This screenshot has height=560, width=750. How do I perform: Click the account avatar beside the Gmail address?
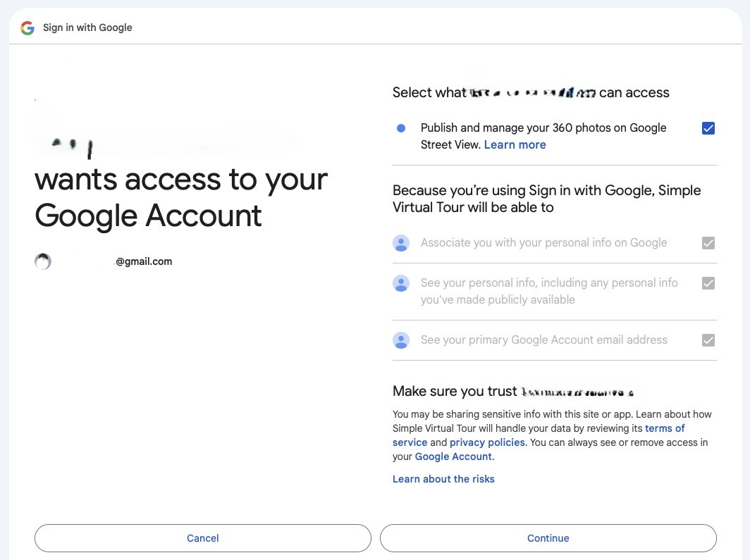pyautogui.click(x=43, y=261)
